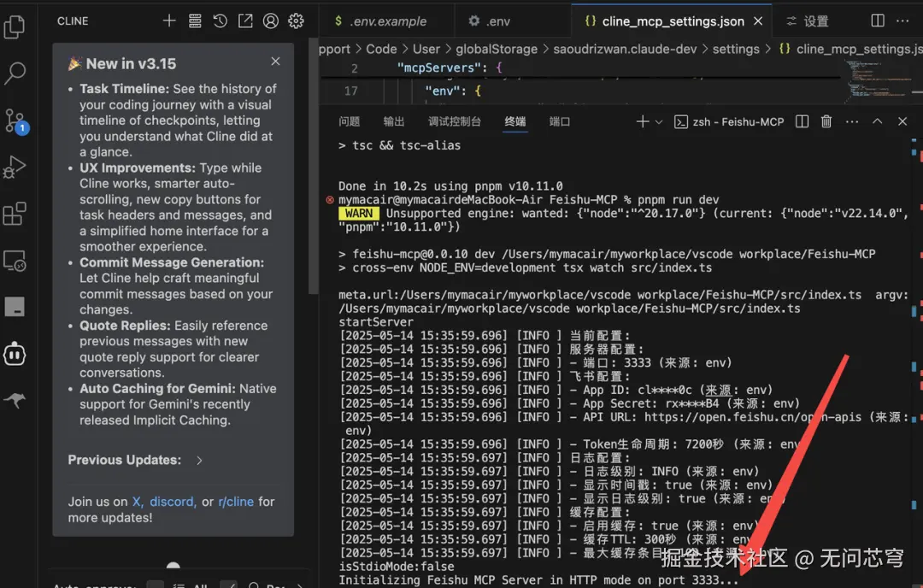Open terminal panel more actions ellipsis
Screen dimensions: 923x588
click(x=852, y=121)
